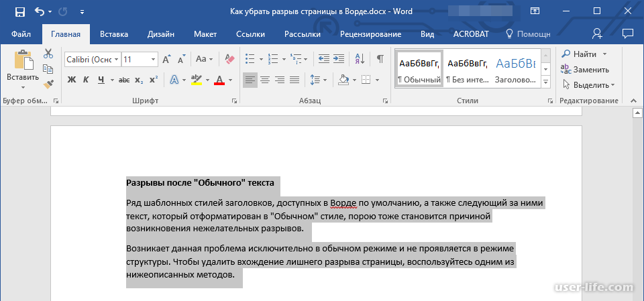
Task: Apply yellow text highlight color
Action: point(197,80)
